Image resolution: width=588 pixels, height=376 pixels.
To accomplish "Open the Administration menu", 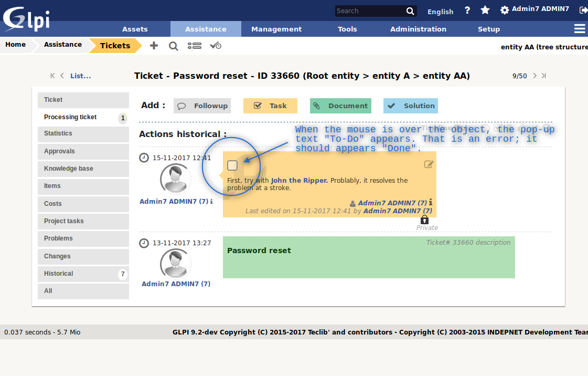I will tap(418, 29).
